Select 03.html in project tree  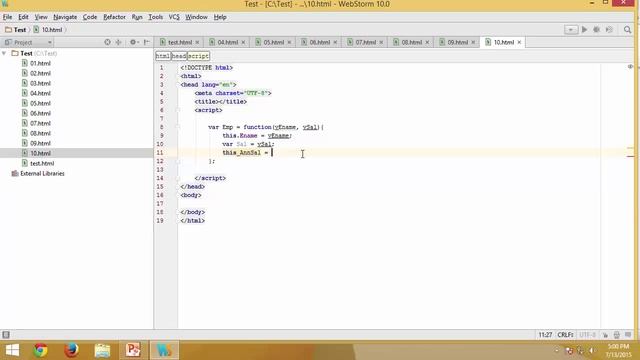40,83
